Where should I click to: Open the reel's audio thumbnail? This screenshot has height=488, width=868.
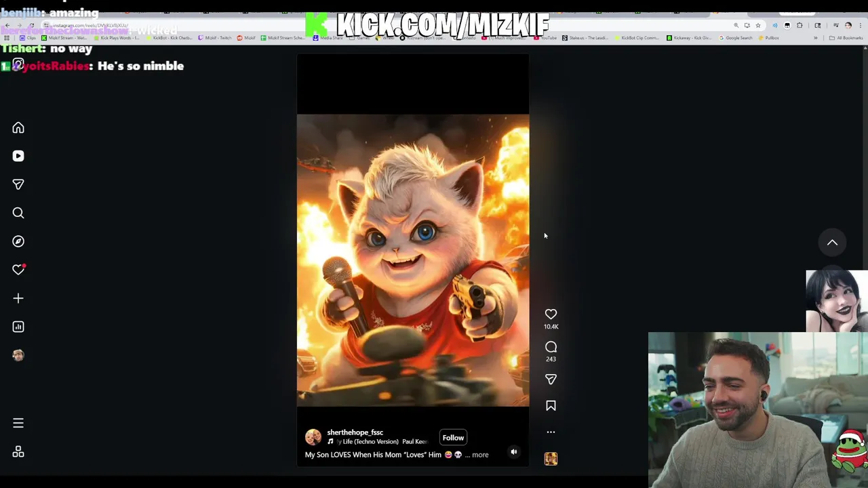coord(551,459)
